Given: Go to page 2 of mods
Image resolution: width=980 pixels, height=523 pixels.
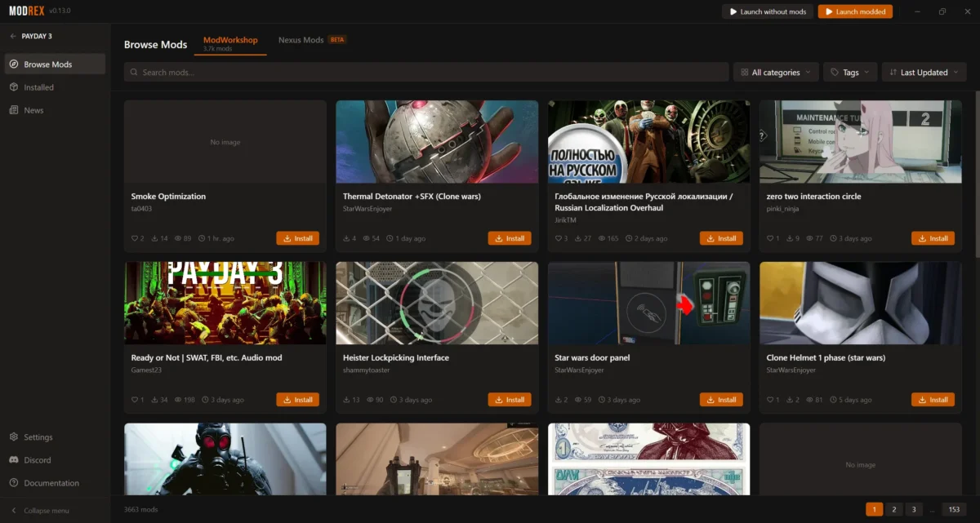Looking at the screenshot, I should (x=894, y=509).
